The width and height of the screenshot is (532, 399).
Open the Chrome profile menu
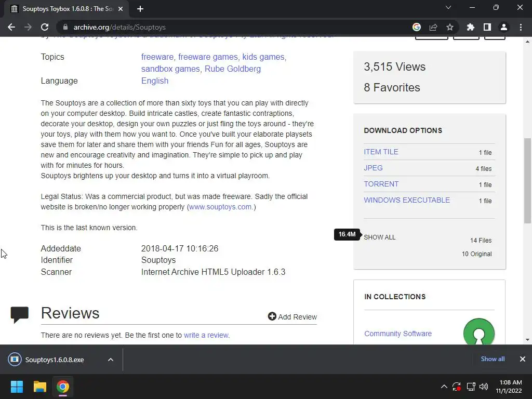[504, 27]
